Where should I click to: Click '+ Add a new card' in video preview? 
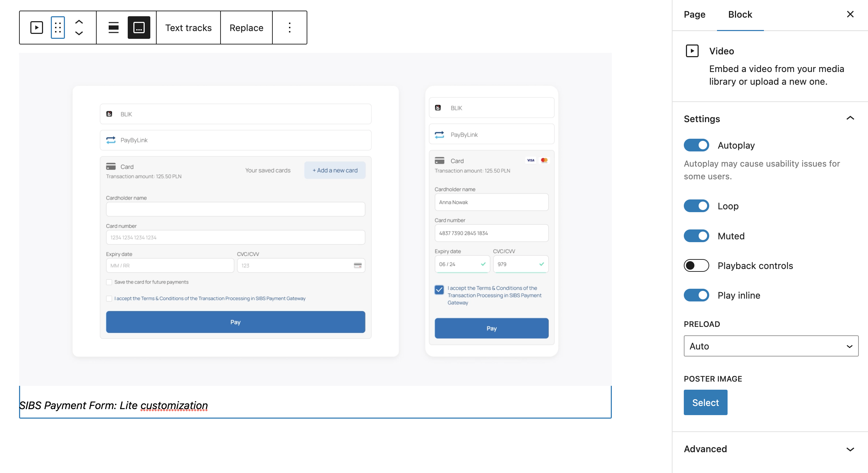[x=335, y=170]
